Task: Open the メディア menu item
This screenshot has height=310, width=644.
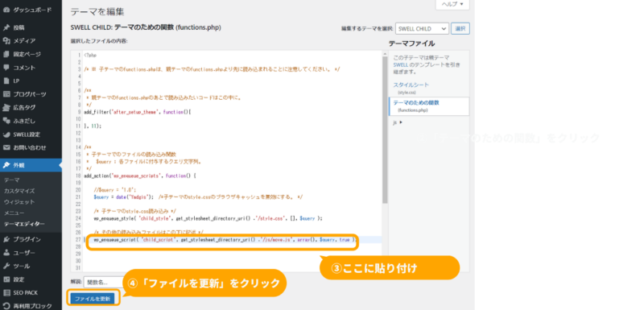Action: 24,40
